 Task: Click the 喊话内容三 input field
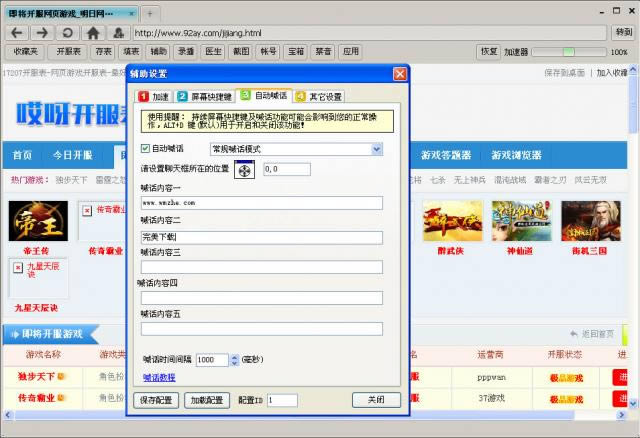[x=261, y=267]
